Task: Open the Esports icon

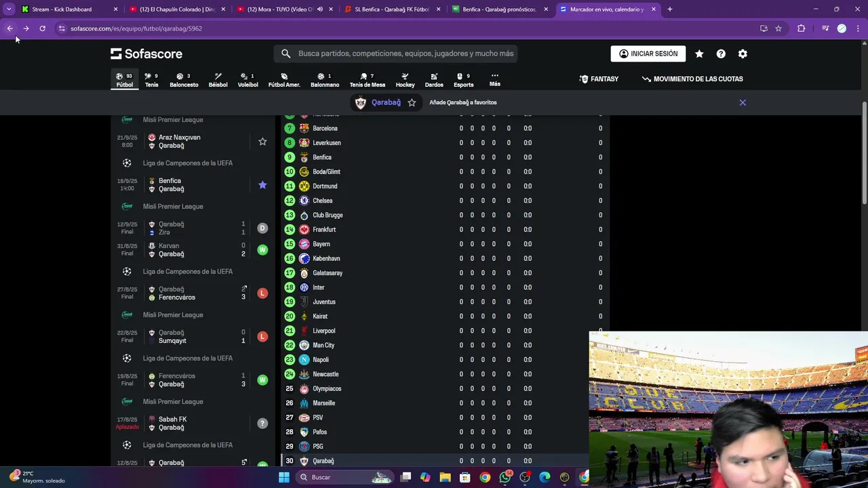Action: [x=463, y=80]
